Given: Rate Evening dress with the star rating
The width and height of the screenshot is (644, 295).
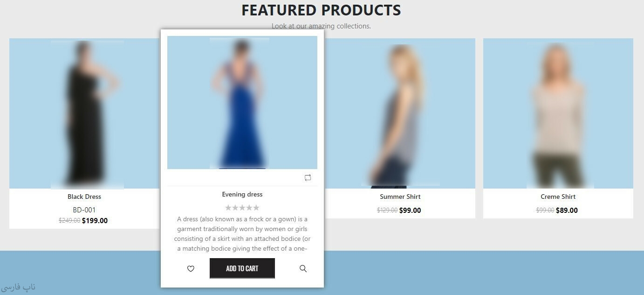Looking at the screenshot, I should [242, 208].
